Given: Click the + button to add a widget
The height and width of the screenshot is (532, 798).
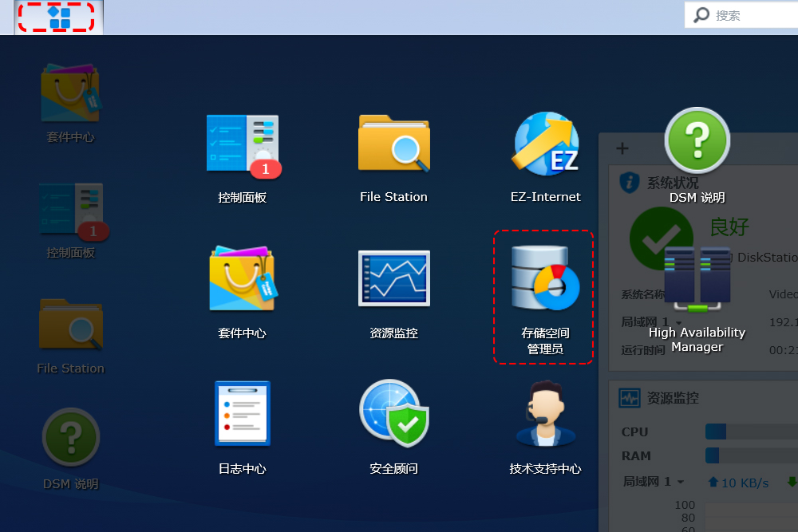Looking at the screenshot, I should click(x=622, y=148).
